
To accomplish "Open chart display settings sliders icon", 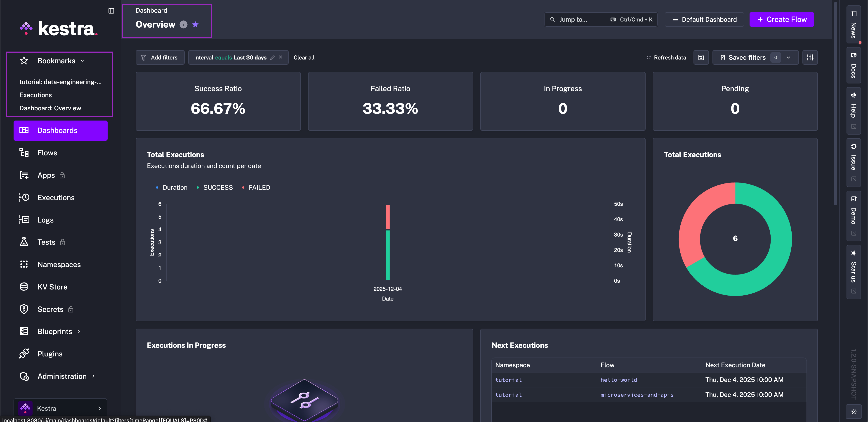I will [810, 58].
